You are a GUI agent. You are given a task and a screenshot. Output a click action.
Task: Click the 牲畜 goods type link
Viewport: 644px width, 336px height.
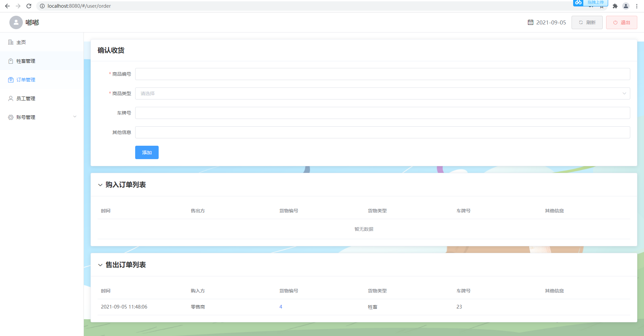pos(373,307)
